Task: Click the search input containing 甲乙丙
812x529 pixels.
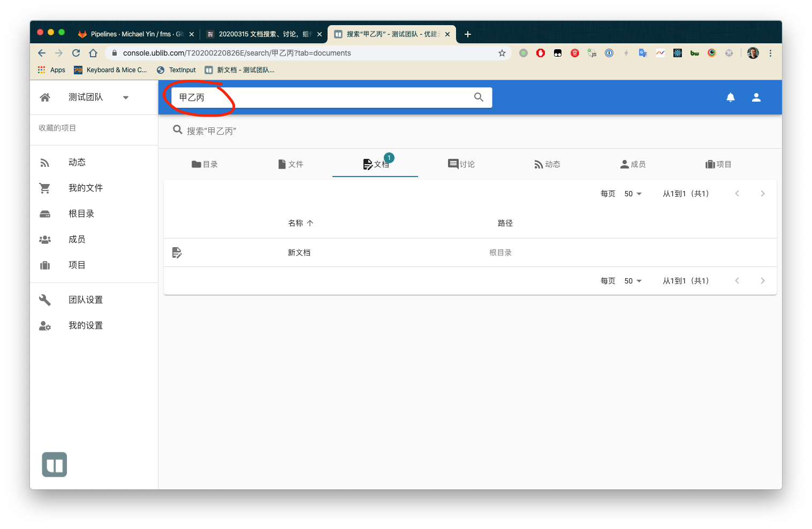Action: click(x=321, y=97)
